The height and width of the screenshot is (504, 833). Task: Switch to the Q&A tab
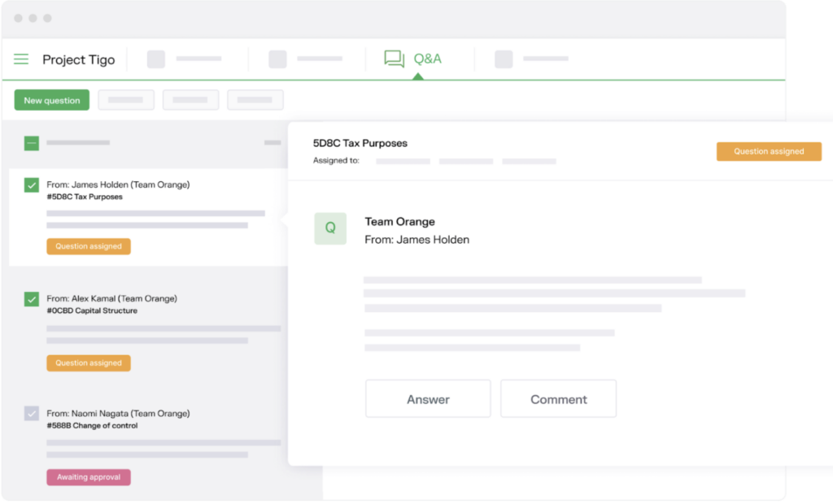(413, 59)
